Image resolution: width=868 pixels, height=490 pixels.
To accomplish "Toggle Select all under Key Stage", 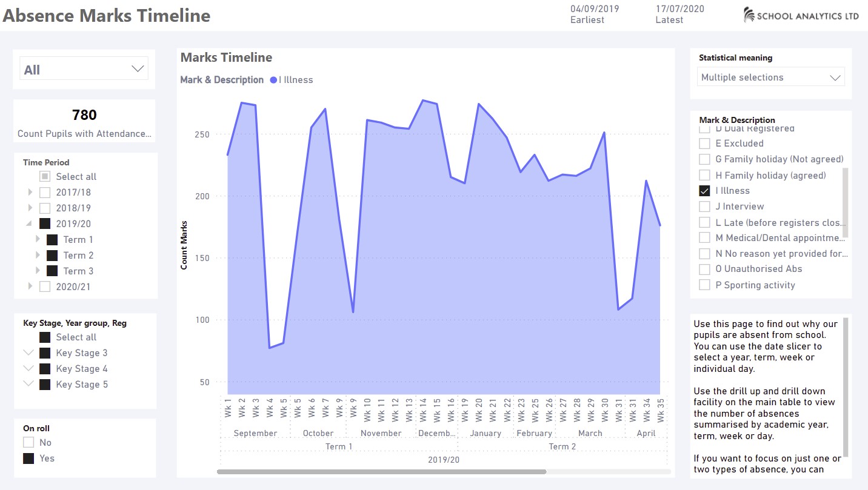I will click(45, 337).
